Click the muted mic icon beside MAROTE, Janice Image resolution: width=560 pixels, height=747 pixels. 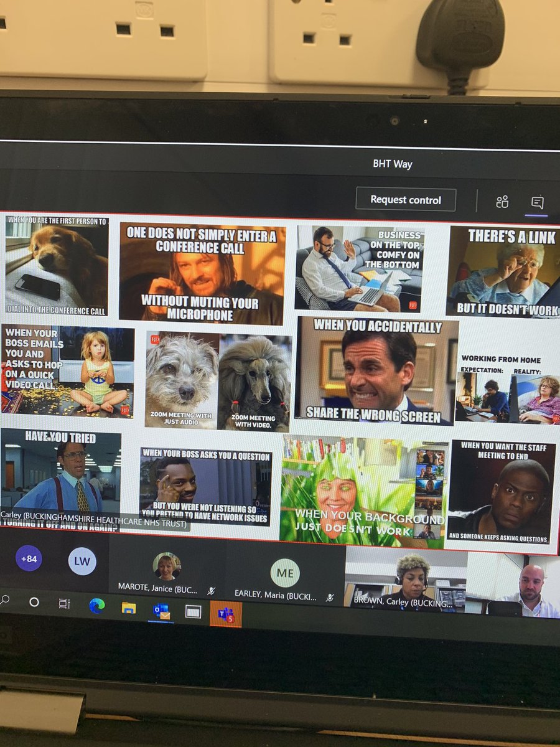click(x=212, y=590)
